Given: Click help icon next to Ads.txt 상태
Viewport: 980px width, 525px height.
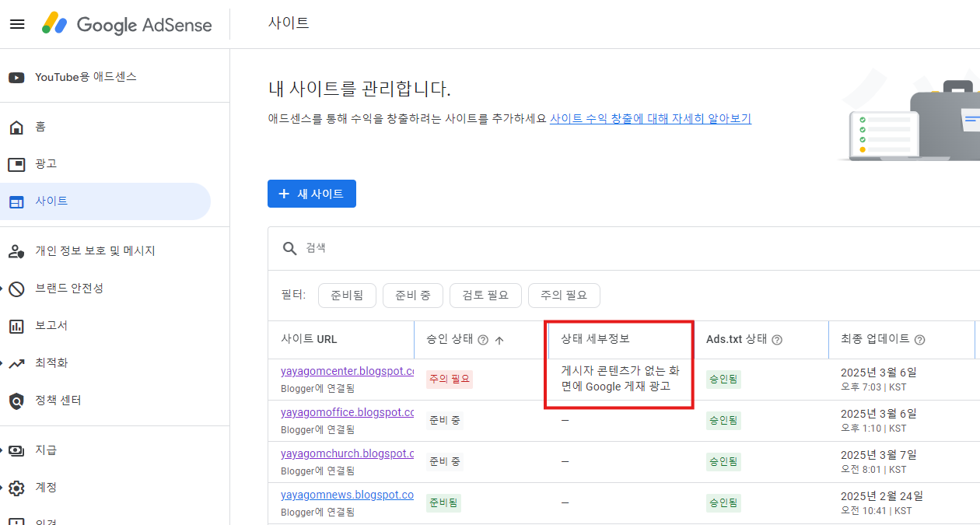Looking at the screenshot, I should [x=776, y=340].
